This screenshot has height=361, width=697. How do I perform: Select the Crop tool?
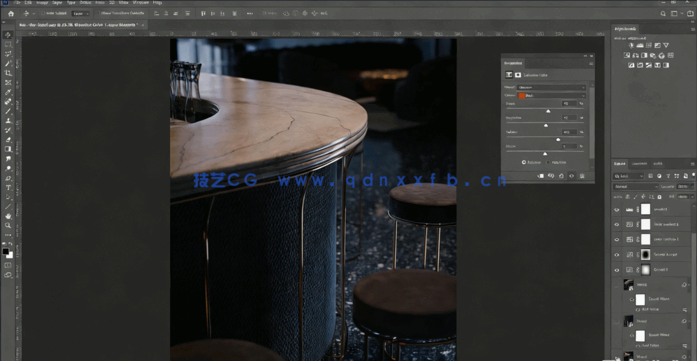click(x=8, y=73)
